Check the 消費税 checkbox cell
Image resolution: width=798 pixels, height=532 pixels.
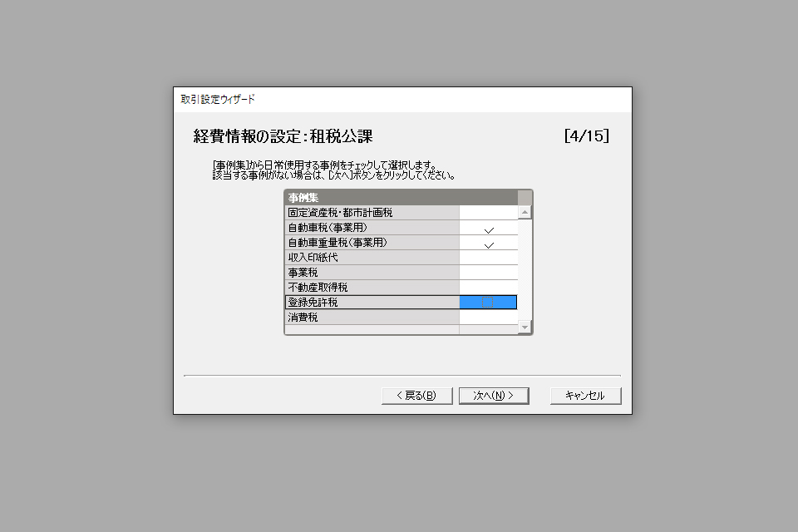(488, 318)
